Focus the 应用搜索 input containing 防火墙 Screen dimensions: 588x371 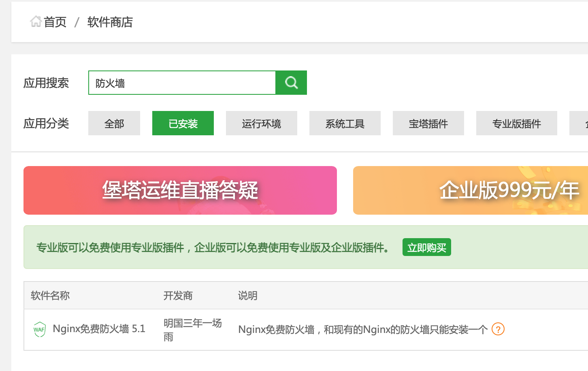(182, 83)
